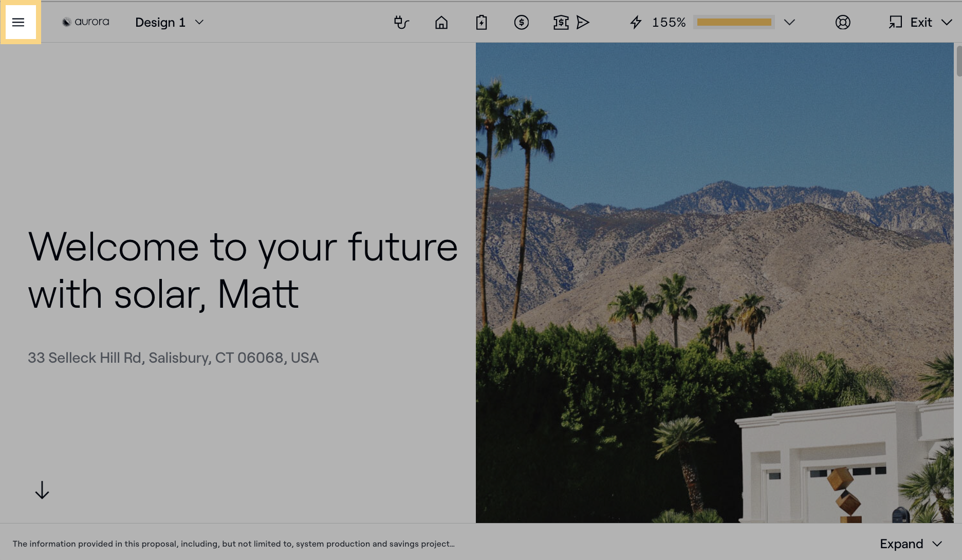This screenshot has width=962, height=560.
Task: Go to the home design icon
Action: tap(441, 22)
